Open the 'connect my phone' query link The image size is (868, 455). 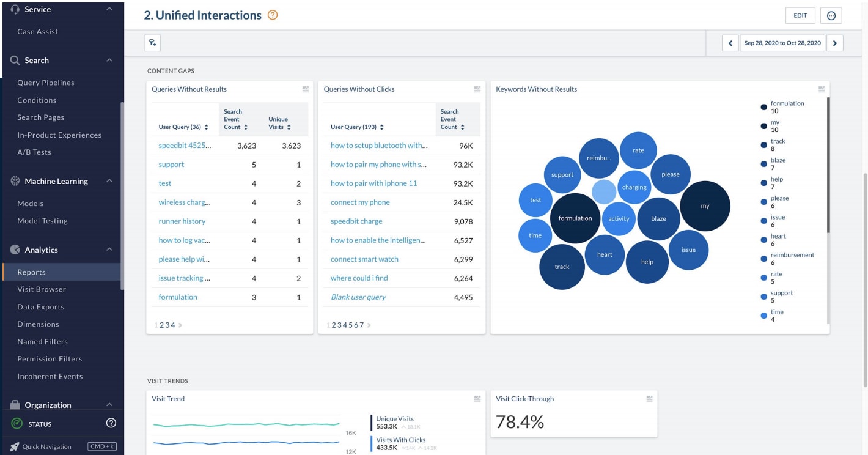click(x=360, y=202)
